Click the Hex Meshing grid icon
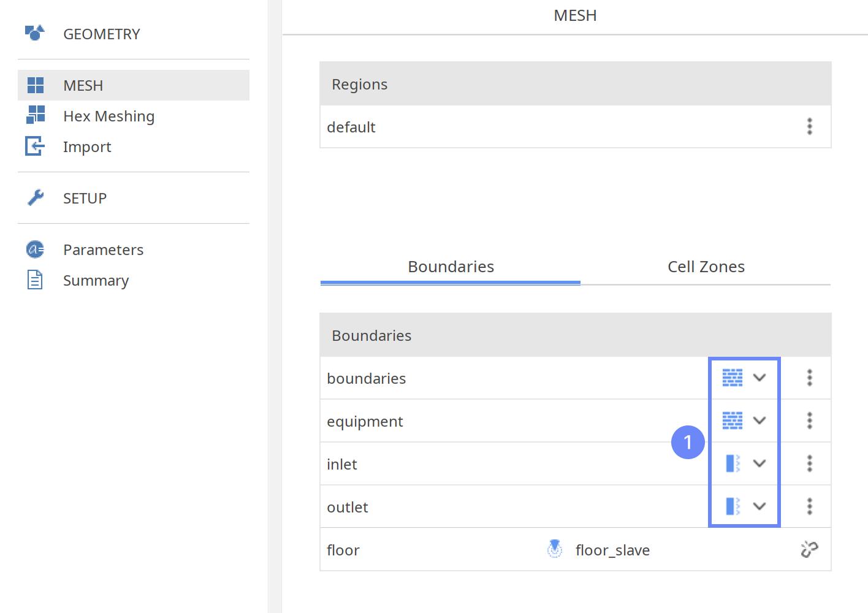Image resolution: width=868 pixels, height=613 pixels. pyautogui.click(x=36, y=115)
